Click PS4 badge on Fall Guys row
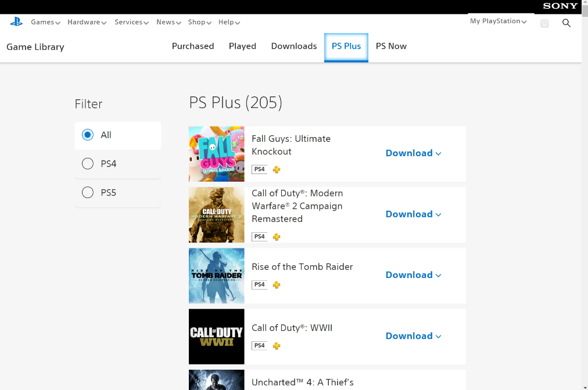This screenshot has width=588, height=390. [260, 169]
